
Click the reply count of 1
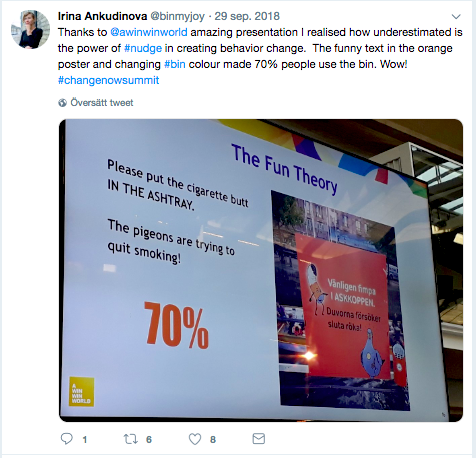coord(85,440)
